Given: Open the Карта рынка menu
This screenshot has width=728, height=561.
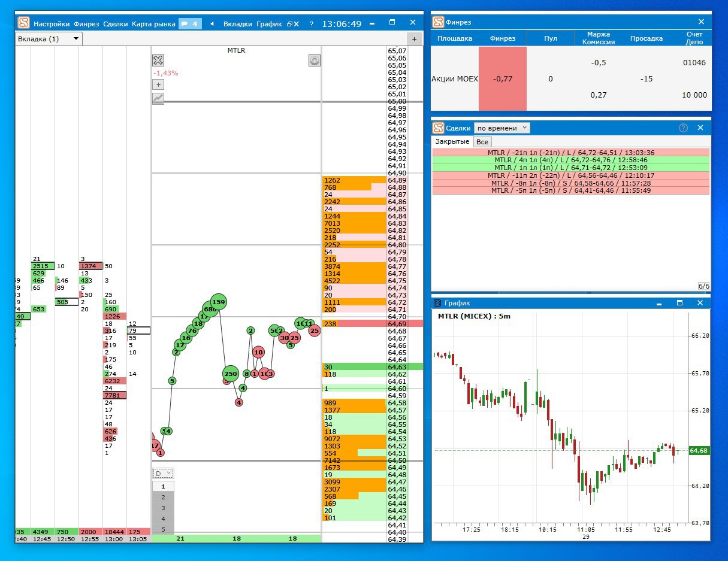Looking at the screenshot, I should click(x=153, y=24).
